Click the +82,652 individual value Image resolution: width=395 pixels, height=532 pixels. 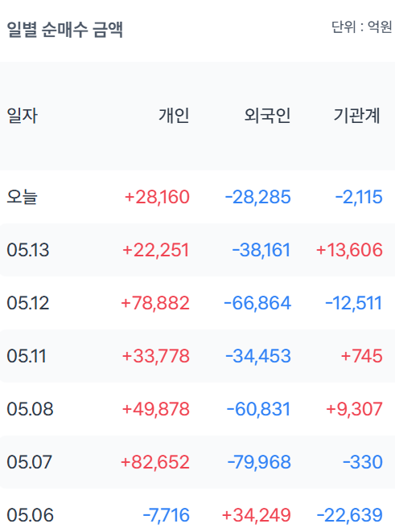point(155,462)
